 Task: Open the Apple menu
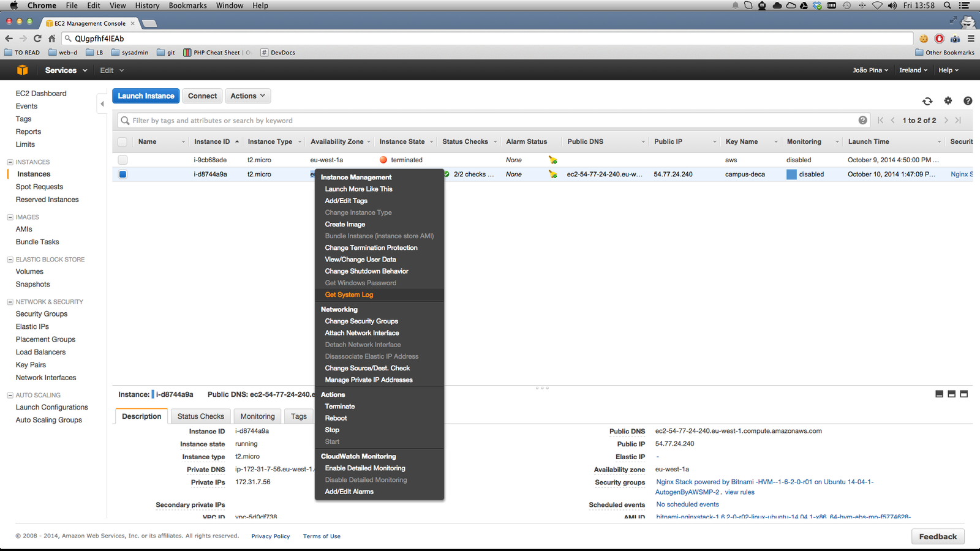coord(13,6)
